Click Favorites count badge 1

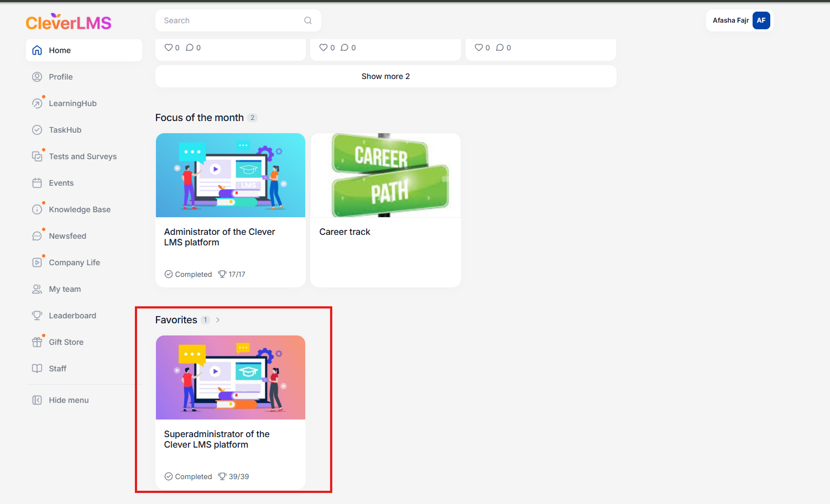[206, 320]
